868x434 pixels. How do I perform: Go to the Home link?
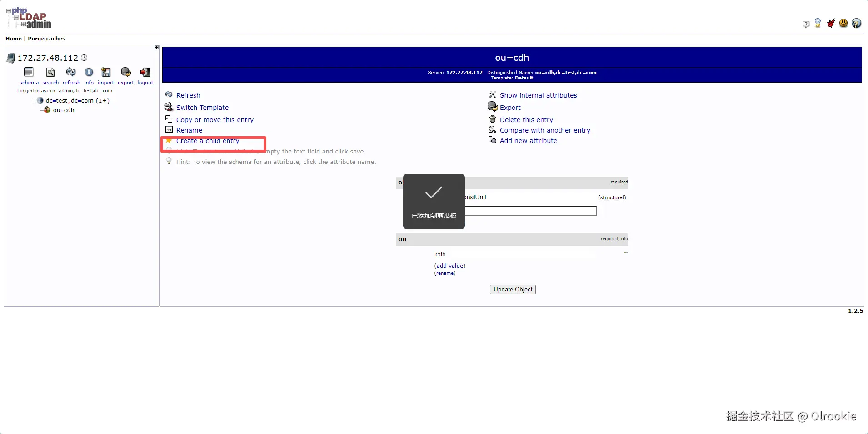pyautogui.click(x=14, y=39)
